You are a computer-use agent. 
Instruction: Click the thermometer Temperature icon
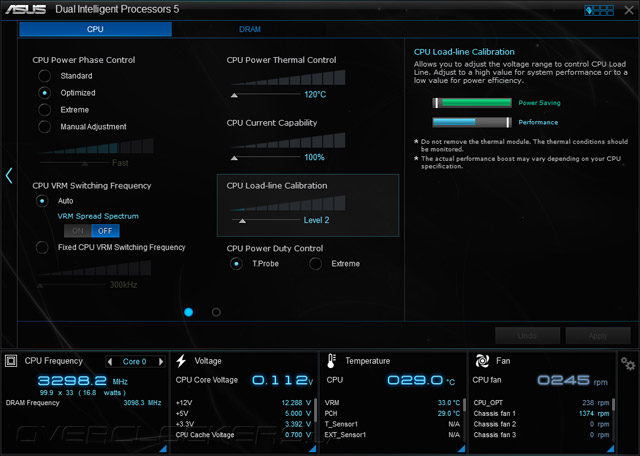pyautogui.click(x=331, y=361)
